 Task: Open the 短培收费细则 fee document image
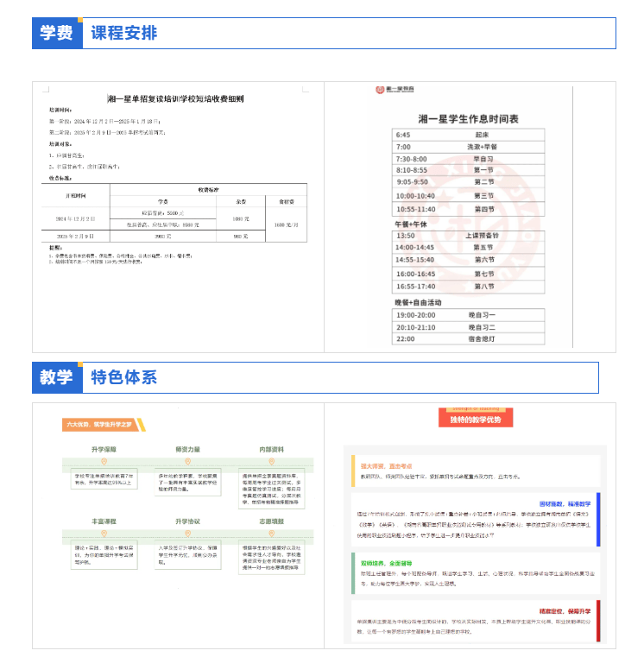click(x=178, y=217)
